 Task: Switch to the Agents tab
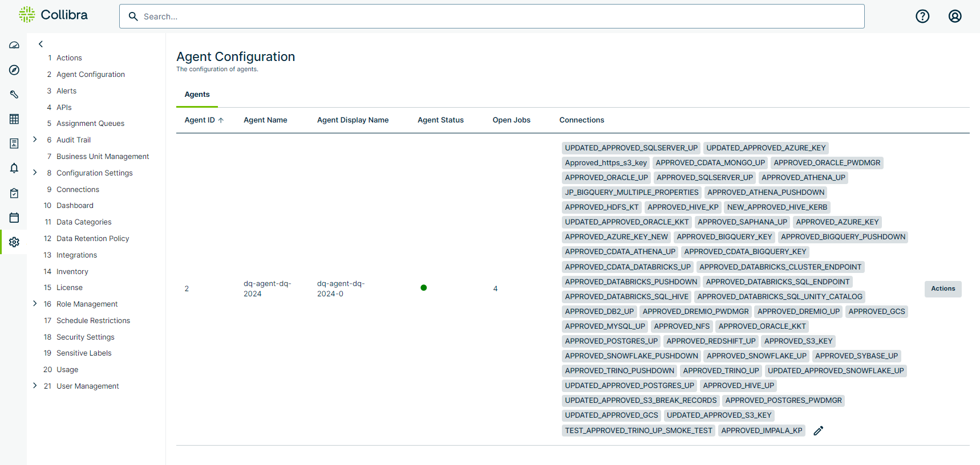click(197, 95)
